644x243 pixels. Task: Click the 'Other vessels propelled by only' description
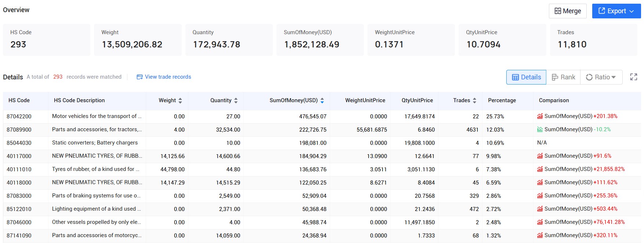[x=97, y=222]
